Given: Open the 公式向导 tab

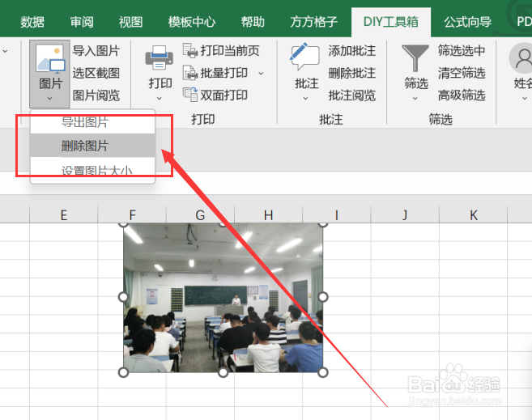Looking at the screenshot, I should point(467,22).
